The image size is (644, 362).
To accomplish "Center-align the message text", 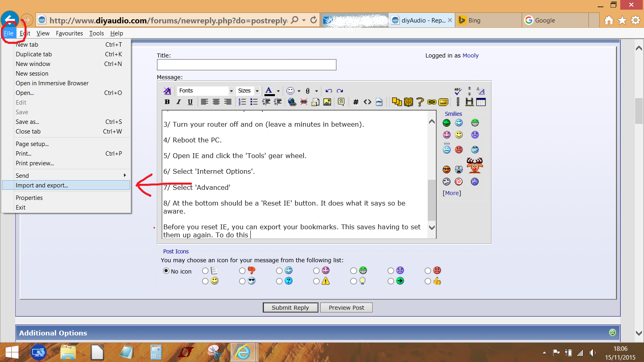I will (216, 102).
